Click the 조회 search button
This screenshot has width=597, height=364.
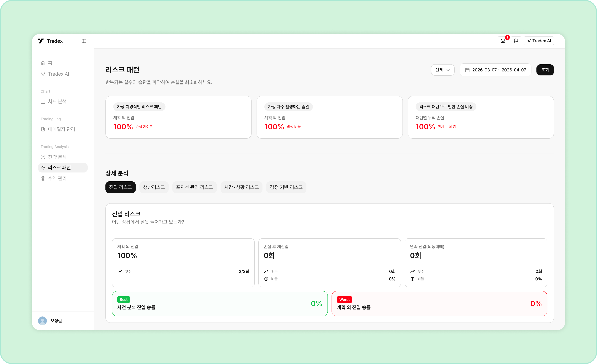(545, 70)
